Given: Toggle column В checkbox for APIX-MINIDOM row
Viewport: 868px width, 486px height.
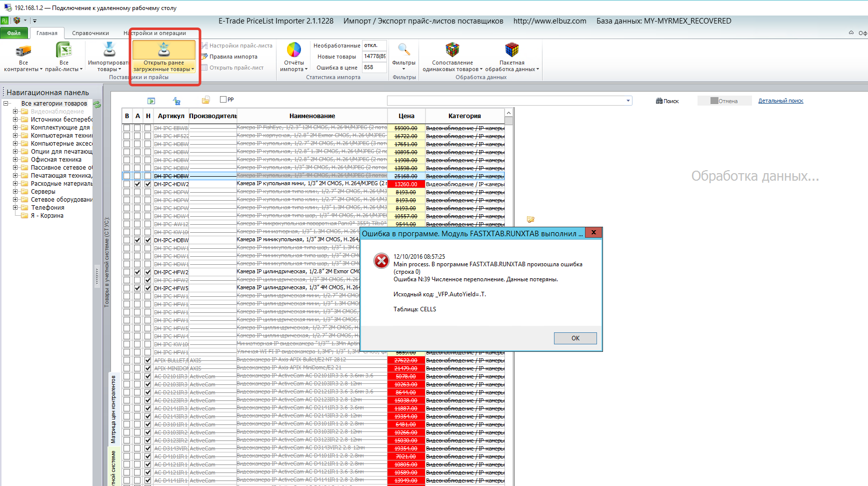Looking at the screenshot, I should 127,368.
